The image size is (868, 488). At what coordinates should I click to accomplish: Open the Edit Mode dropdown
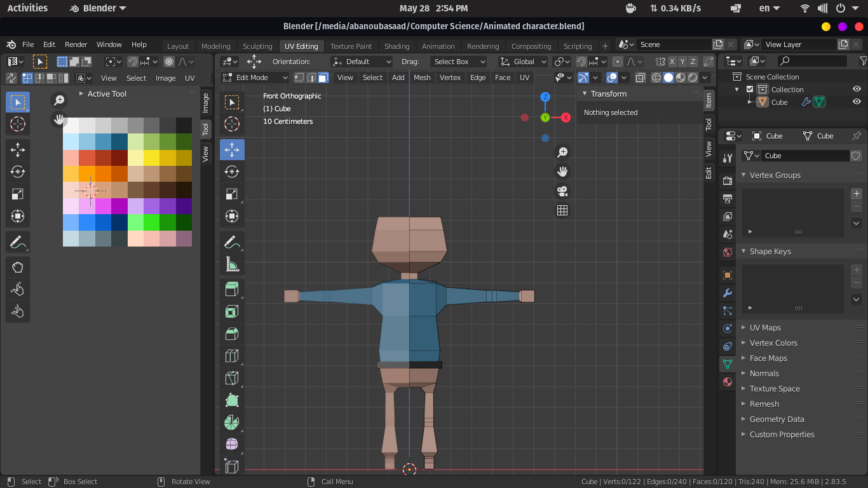255,78
